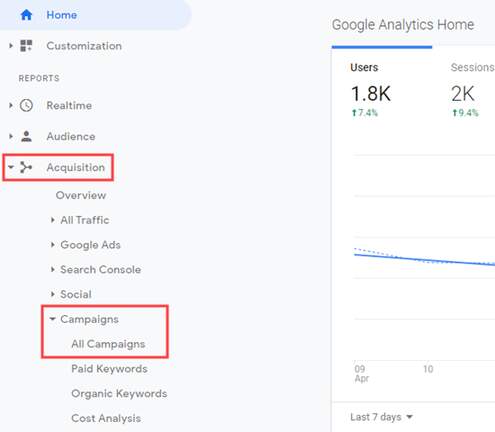Expand the Audience section arrow
This screenshot has width=495, height=432.
pyautogui.click(x=11, y=136)
